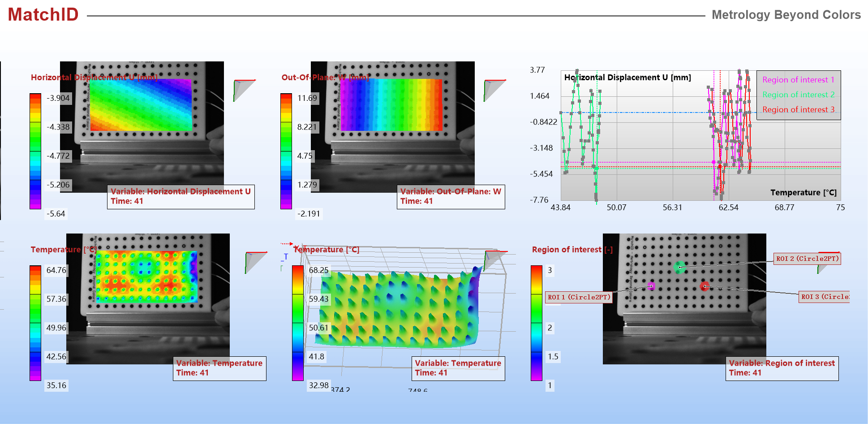Click the 'Variable: Horizontal Displacement U' annotation box
This screenshot has height=424, width=868.
click(181, 197)
